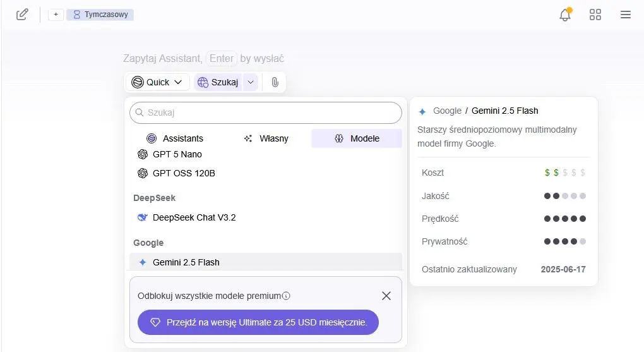The height and width of the screenshot is (352, 644).
Task: Click the Szukaj model search field
Action: point(265,112)
